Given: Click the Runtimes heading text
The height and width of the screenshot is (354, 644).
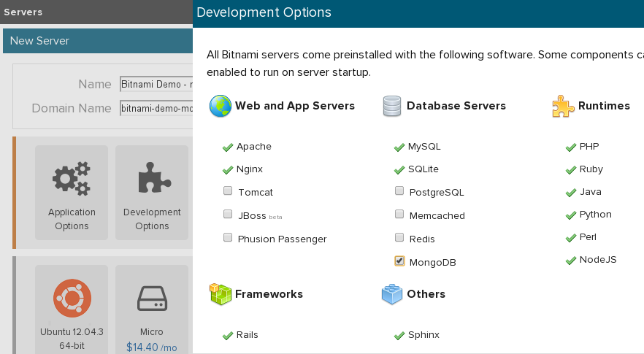Looking at the screenshot, I should [604, 106].
